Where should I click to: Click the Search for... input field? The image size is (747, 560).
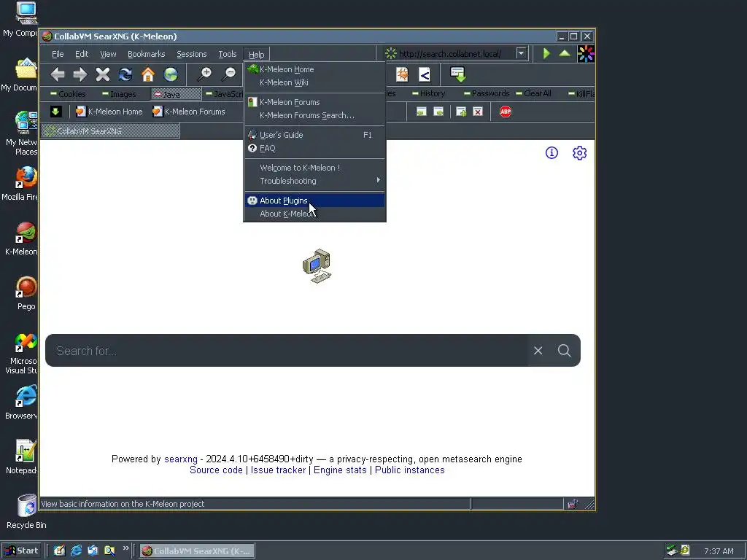[287, 351]
